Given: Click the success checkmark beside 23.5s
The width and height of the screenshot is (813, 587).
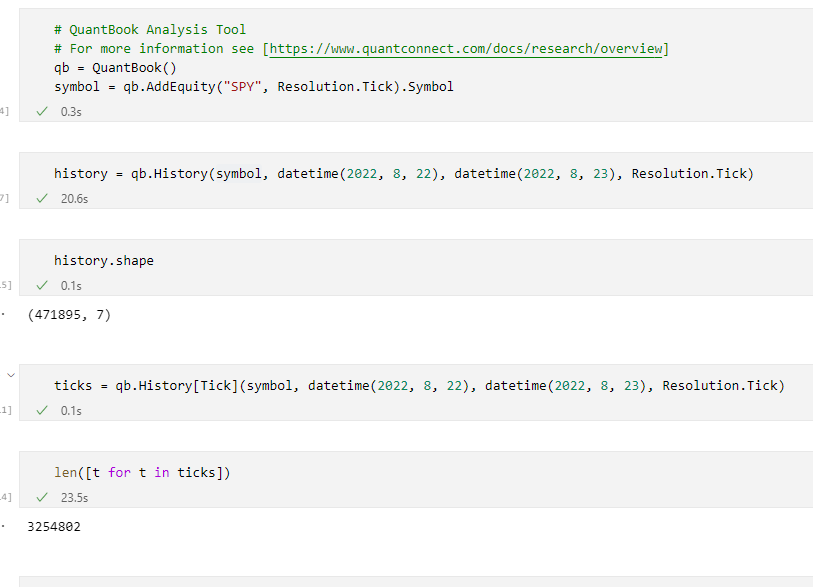Looking at the screenshot, I should pyautogui.click(x=42, y=498).
